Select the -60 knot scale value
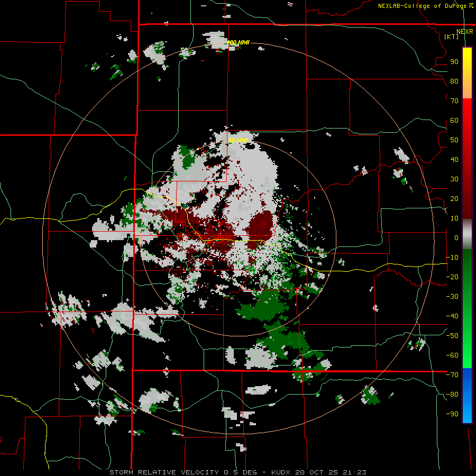476x476 pixels. pyautogui.click(x=452, y=355)
